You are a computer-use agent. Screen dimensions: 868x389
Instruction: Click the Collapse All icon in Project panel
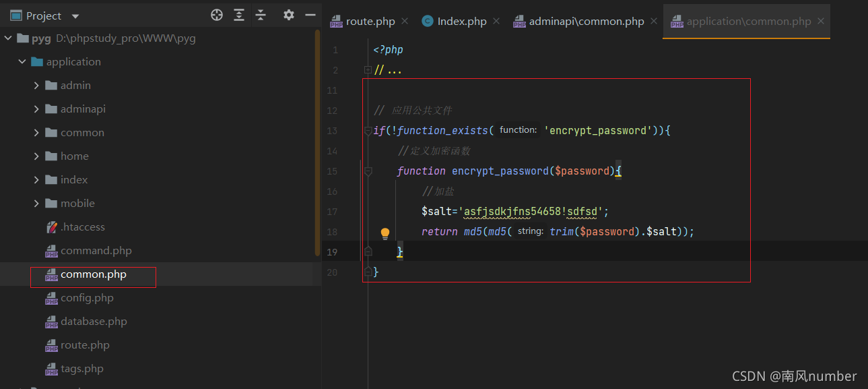pyautogui.click(x=261, y=15)
